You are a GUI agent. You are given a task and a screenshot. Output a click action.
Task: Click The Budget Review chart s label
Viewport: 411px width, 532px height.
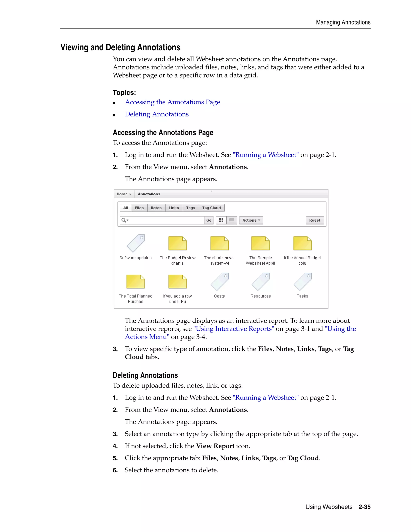pyautogui.click(x=177, y=261)
